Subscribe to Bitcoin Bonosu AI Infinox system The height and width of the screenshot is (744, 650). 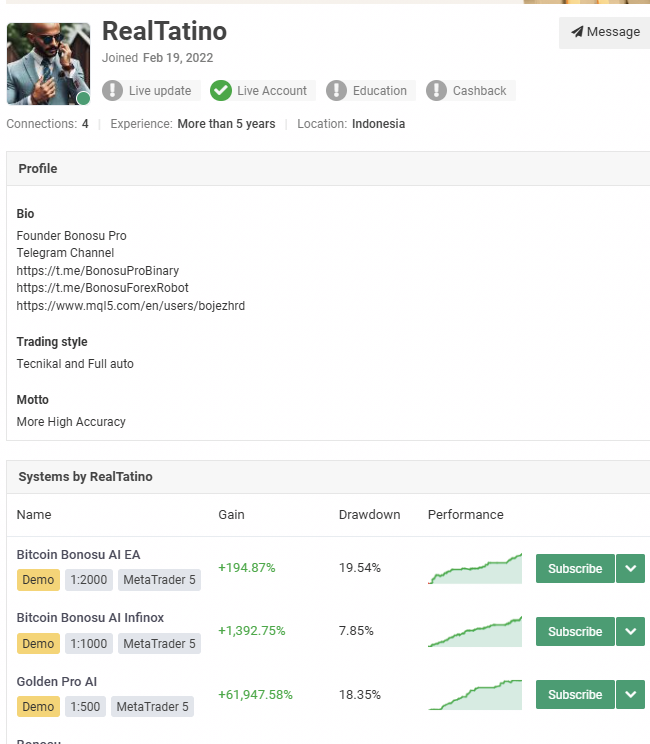(x=574, y=632)
